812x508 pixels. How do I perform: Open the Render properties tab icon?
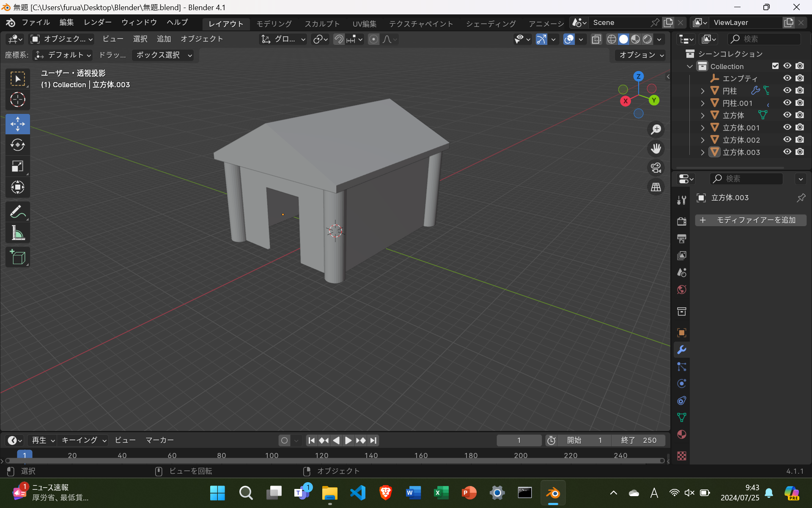[x=681, y=221]
